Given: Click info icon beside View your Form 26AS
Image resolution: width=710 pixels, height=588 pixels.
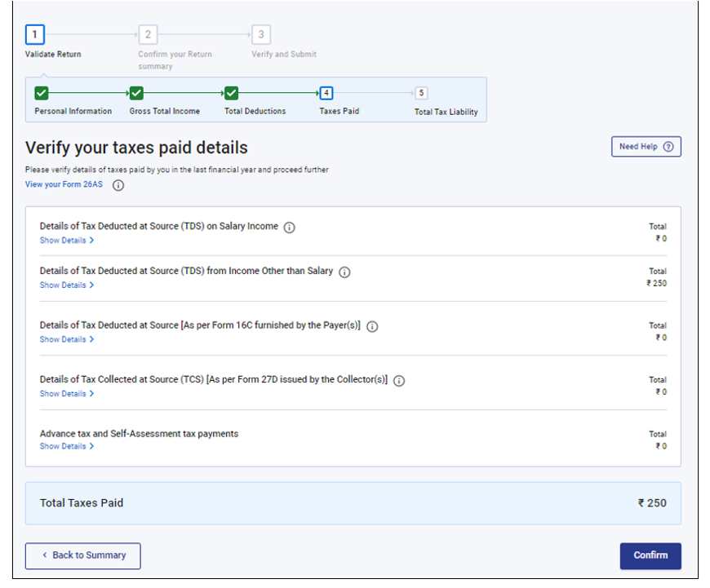Looking at the screenshot, I should (x=118, y=185).
